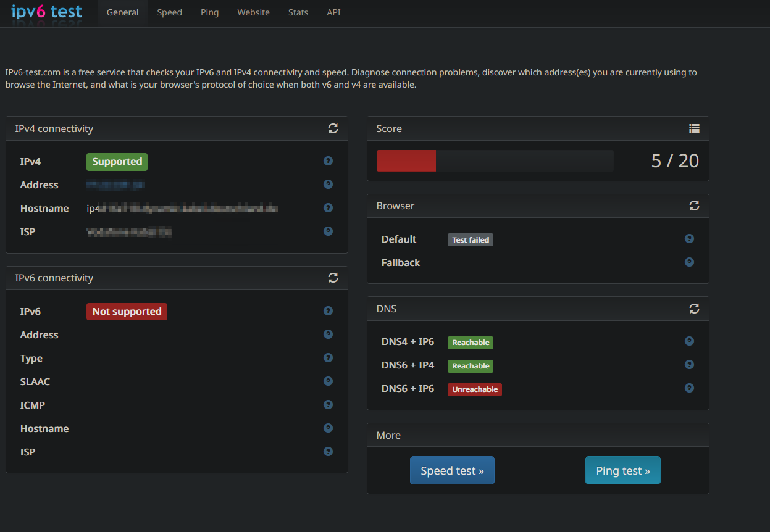Screen dimensions: 770x532
Task: Click help icon next to ICMP
Action: [328, 405]
